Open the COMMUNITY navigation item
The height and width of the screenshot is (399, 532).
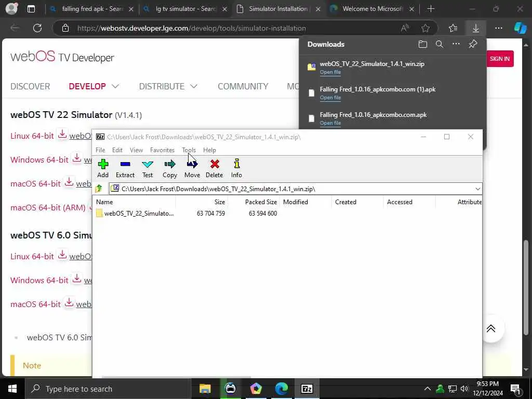coord(243,86)
